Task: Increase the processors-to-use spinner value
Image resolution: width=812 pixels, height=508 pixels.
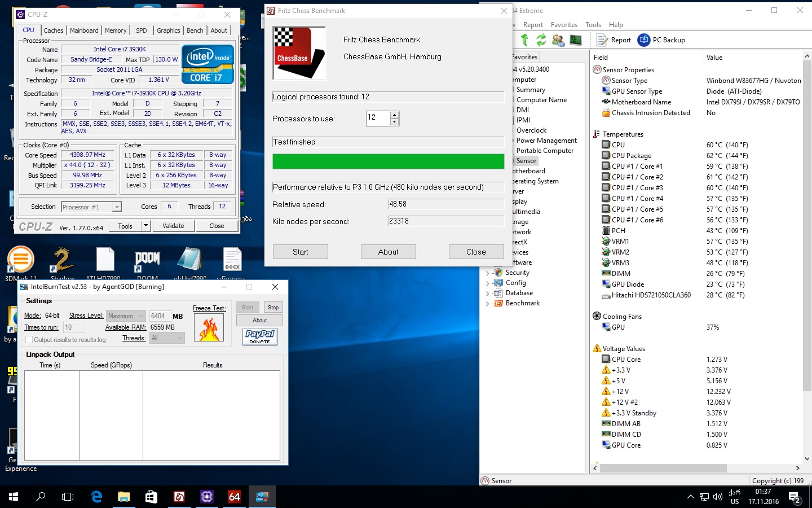Action: pyautogui.click(x=395, y=115)
